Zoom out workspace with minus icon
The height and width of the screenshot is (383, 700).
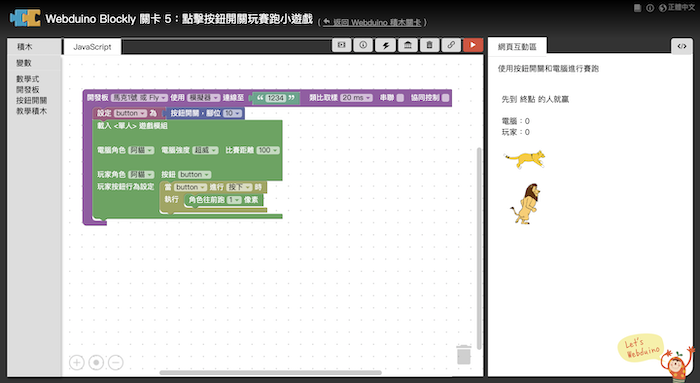click(x=116, y=362)
